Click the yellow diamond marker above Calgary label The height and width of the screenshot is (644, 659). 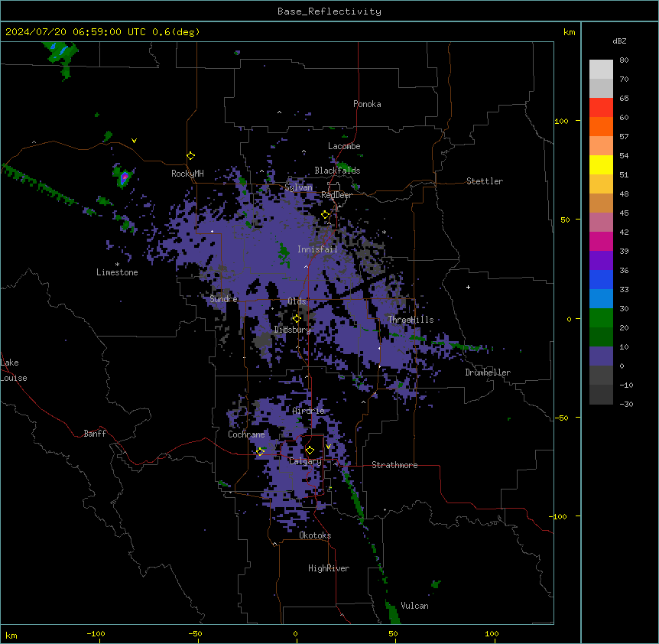310,450
